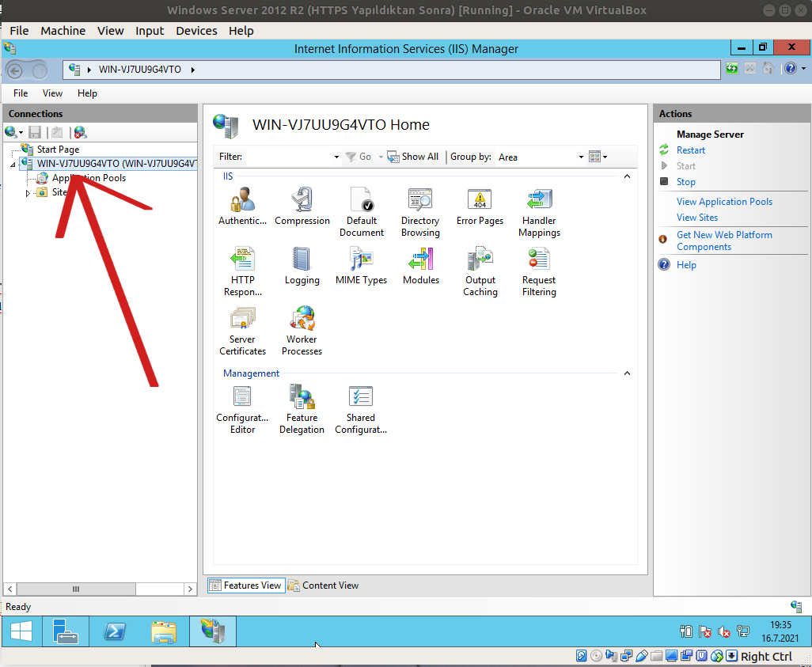
Task: Open the Logging feature
Action: [x=302, y=266]
